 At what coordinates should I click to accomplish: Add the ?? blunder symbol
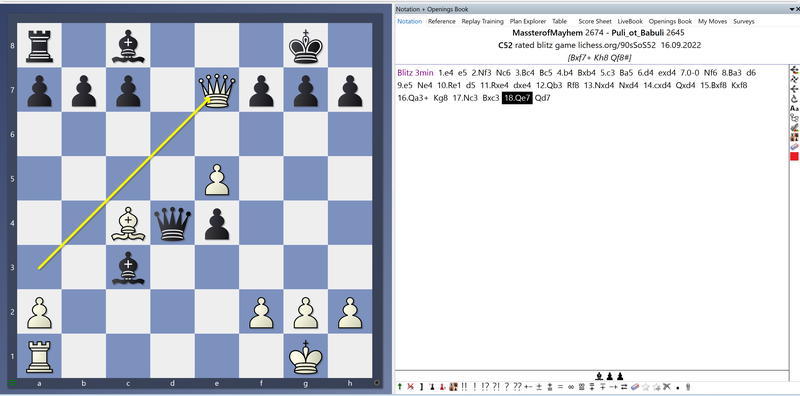click(517, 387)
